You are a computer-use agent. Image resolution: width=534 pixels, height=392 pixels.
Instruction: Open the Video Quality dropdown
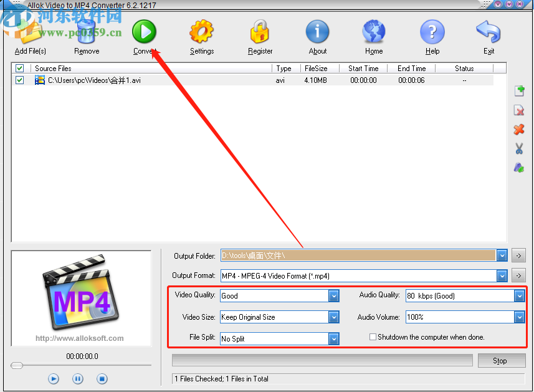click(x=334, y=295)
